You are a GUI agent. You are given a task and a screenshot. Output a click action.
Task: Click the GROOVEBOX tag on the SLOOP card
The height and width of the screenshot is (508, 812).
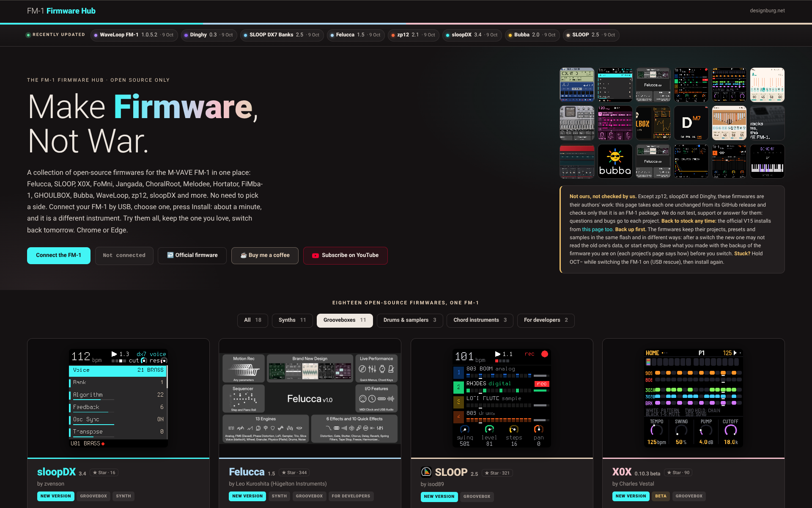click(477, 497)
